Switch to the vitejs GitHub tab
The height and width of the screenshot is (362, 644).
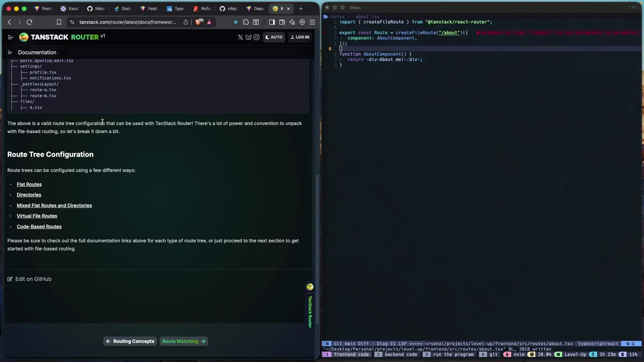pyautogui.click(x=228, y=9)
